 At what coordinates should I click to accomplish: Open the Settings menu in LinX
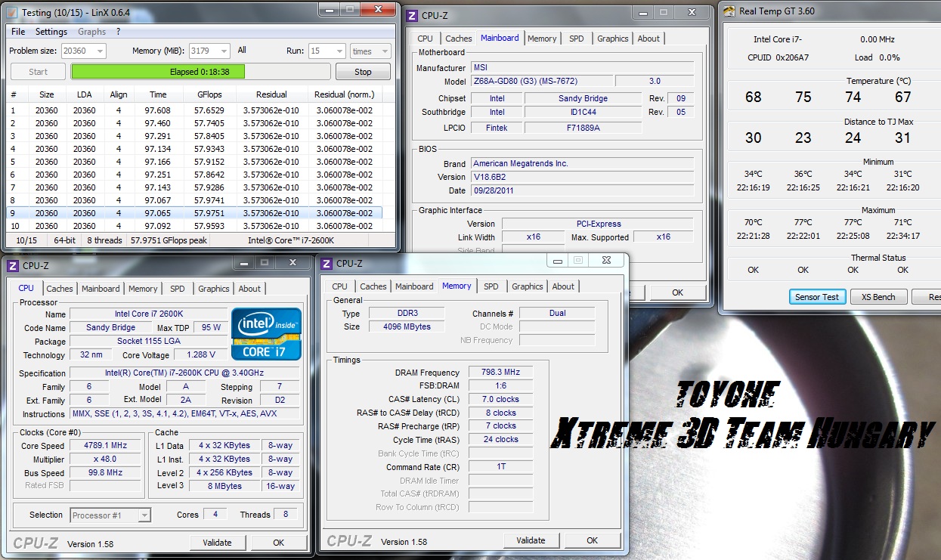click(51, 32)
